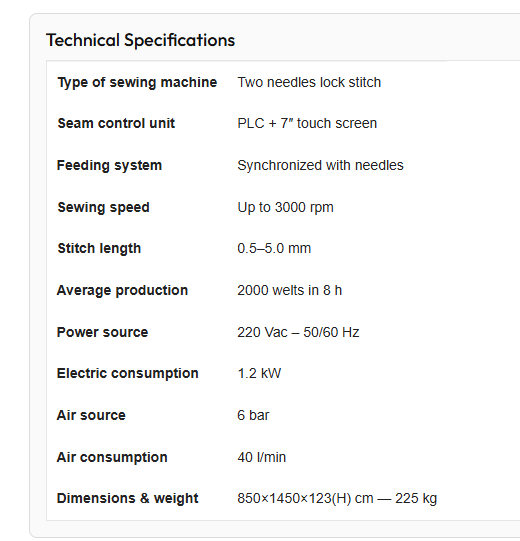520x541 pixels.
Task: Click the 6 bar air source value
Action: [x=253, y=415]
